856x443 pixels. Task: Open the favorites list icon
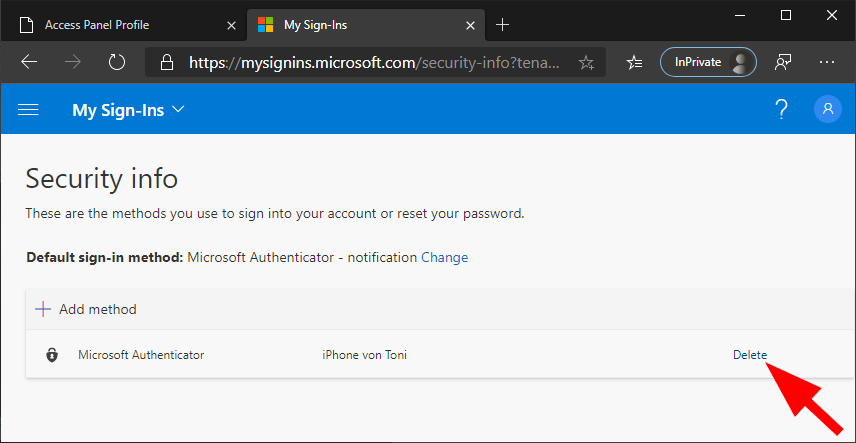pyautogui.click(x=634, y=62)
